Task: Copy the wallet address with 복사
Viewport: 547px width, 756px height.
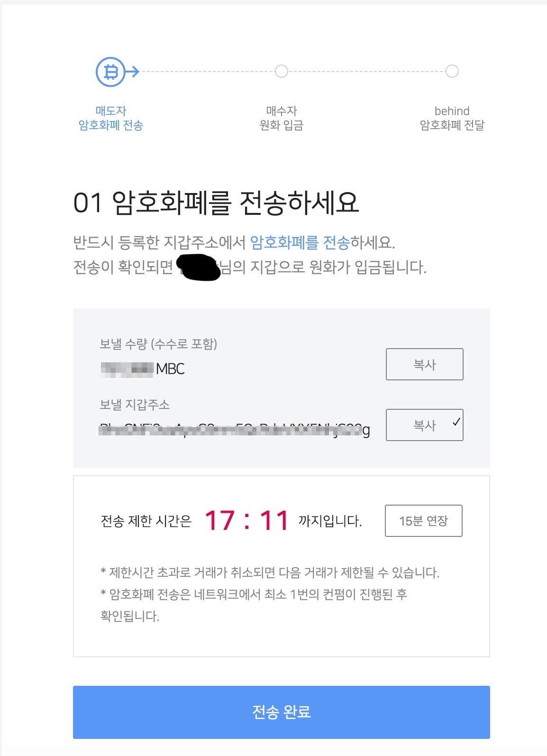Action: click(424, 425)
